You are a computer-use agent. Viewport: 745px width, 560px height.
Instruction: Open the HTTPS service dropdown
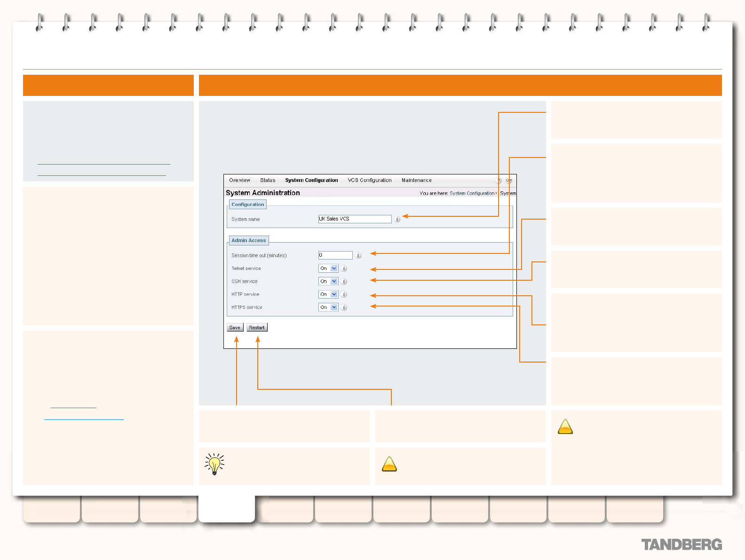click(328, 307)
